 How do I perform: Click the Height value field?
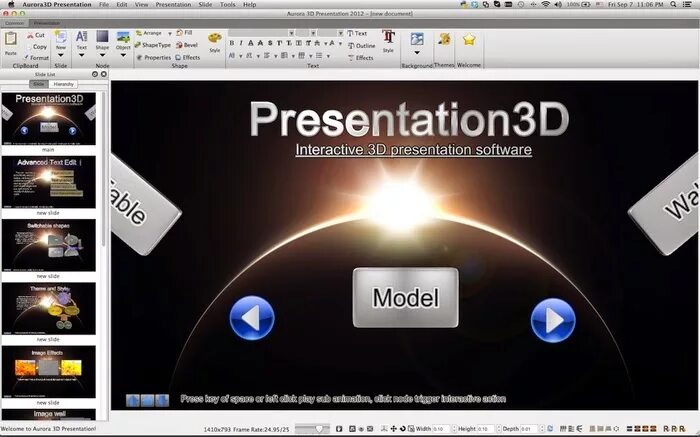[x=485, y=429]
